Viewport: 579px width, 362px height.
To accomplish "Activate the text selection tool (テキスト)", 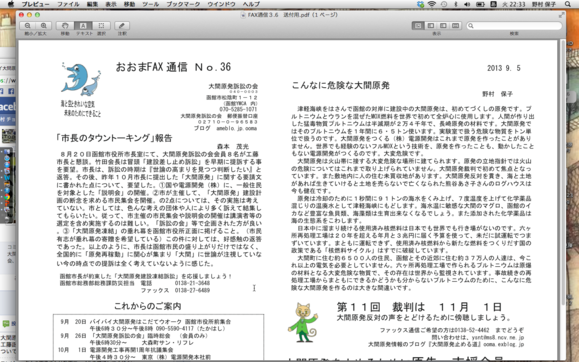I will click(83, 25).
